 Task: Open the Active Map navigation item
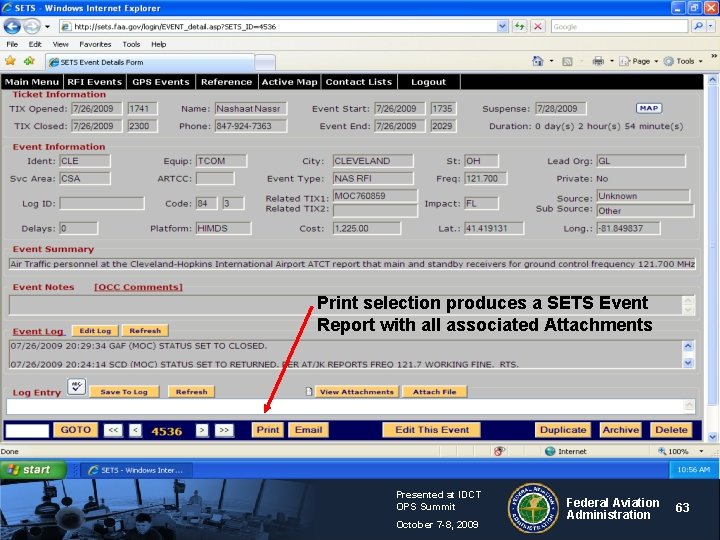pos(289,82)
